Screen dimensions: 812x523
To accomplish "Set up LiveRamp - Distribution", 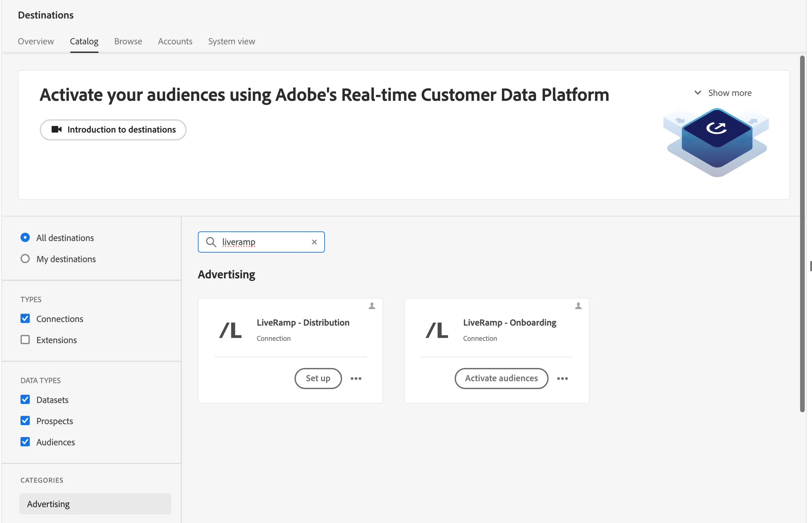I will pos(318,378).
